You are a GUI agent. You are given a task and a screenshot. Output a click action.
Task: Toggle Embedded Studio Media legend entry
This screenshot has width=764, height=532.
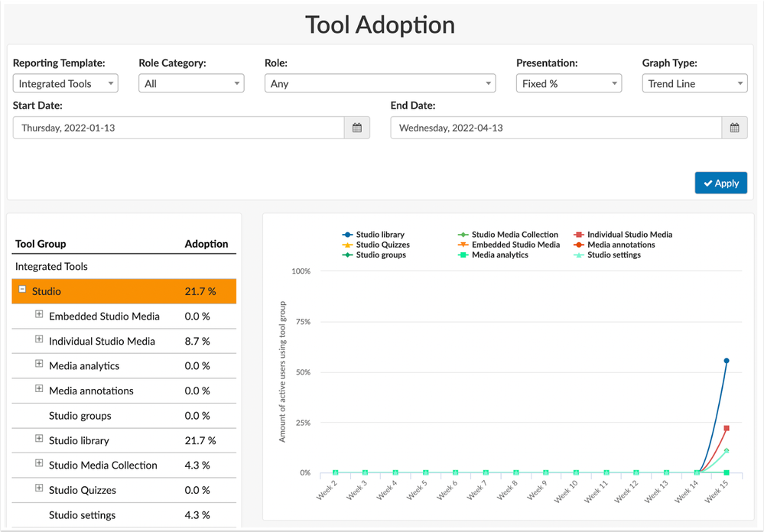click(x=509, y=245)
